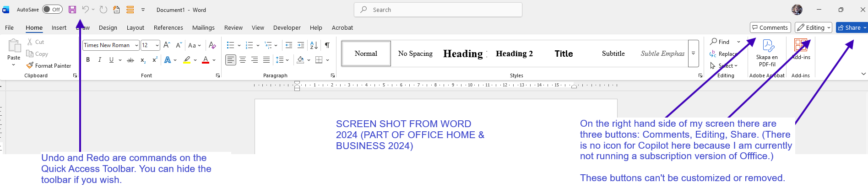
Task: Toggle Show/Hide paragraph marks
Action: click(x=327, y=45)
